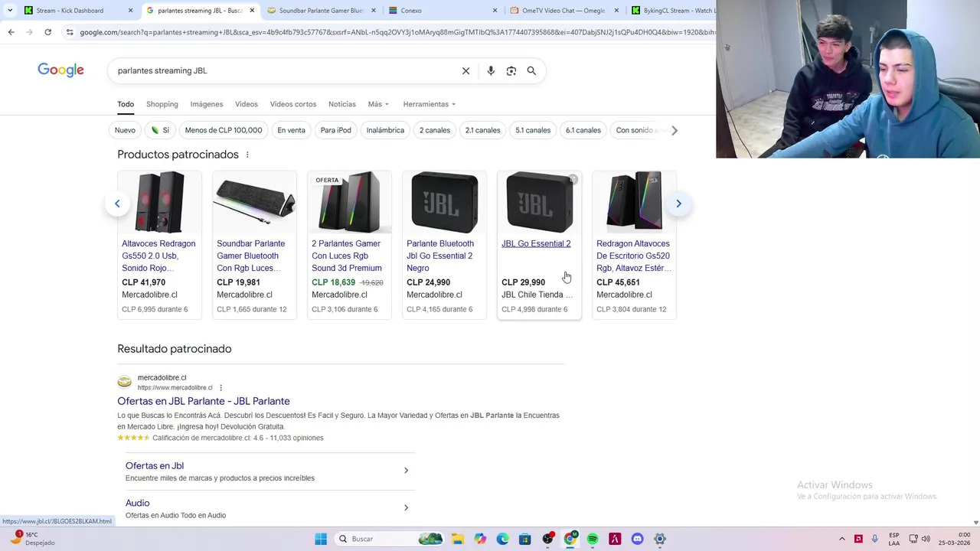Close the parlantes streaming JBL tab
The height and width of the screenshot is (551, 980).
tap(252, 11)
